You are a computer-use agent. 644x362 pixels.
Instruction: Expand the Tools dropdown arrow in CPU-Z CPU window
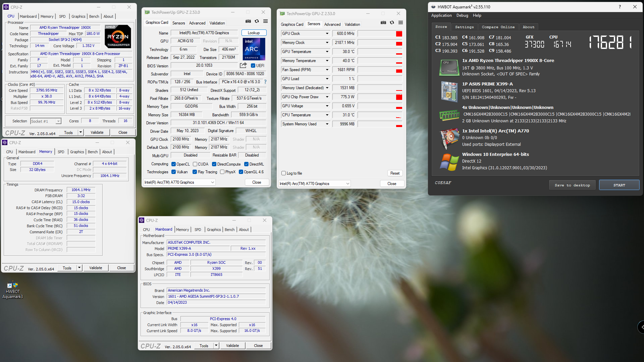click(80, 132)
